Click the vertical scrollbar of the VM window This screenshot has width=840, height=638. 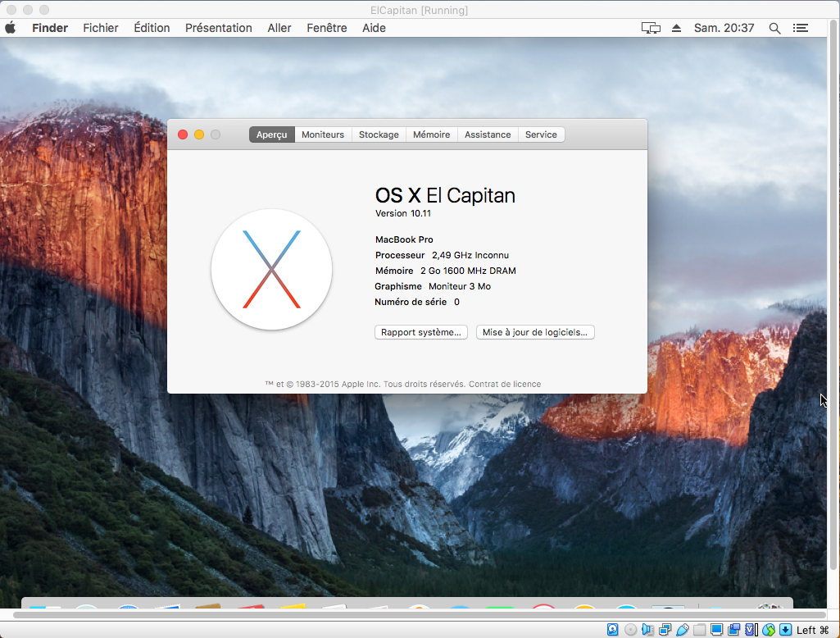click(x=833, y=295)
